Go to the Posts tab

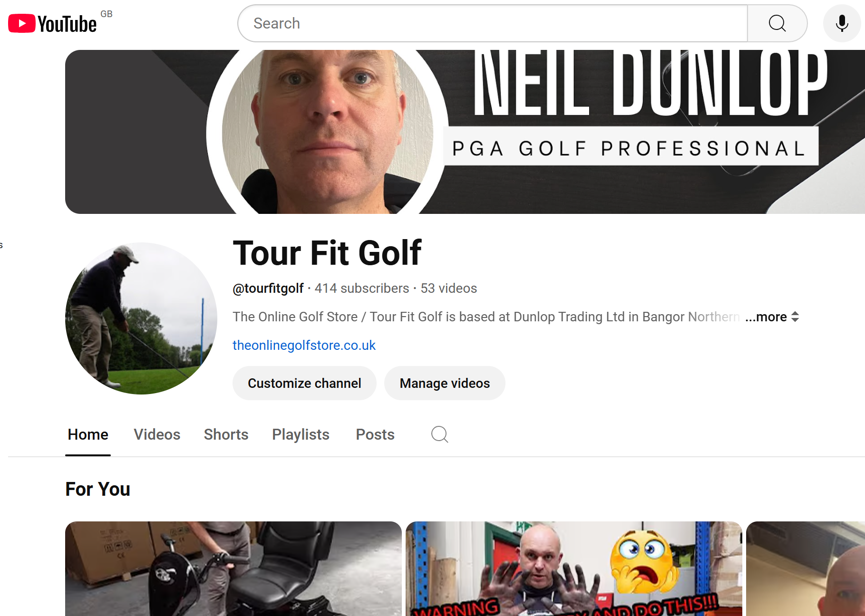375,434
